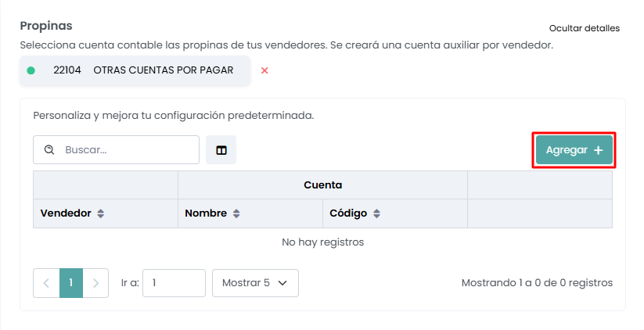Viewport: 644px width, 330px height.
Task: Click the Buscar search field
Action: (x=125, y=150)
